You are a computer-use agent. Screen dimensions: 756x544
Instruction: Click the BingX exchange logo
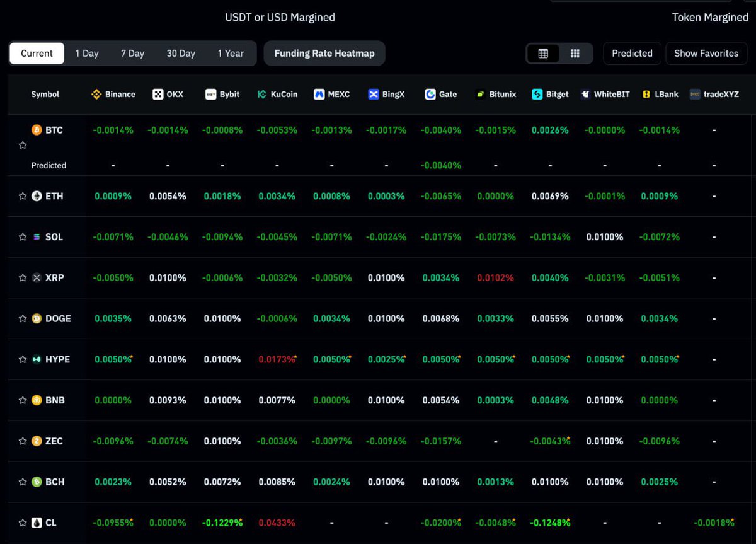click(374, 95)
